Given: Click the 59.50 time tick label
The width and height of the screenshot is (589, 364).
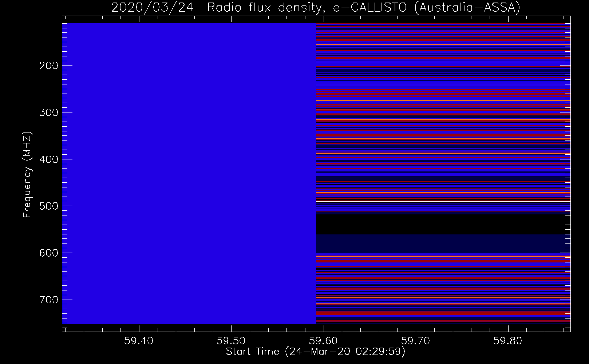Looking at the screenshot, I should click(231, 341).
